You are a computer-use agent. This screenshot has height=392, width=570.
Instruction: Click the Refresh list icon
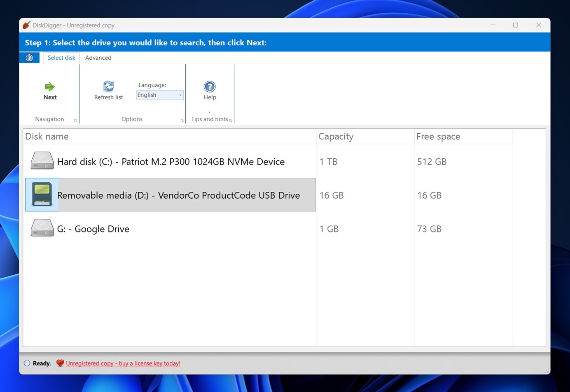tap(108, 86)
